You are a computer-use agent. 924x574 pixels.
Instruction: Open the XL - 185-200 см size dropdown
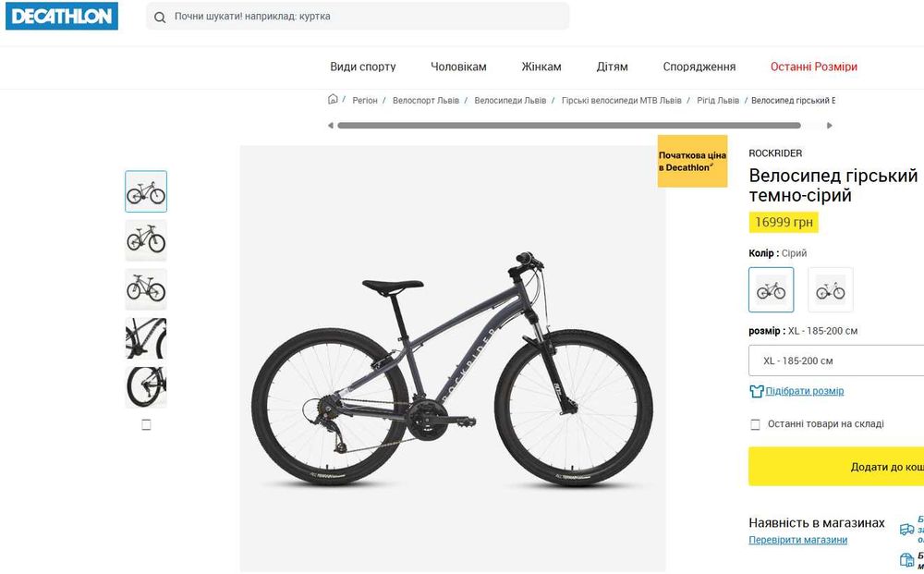coord(836,360)
